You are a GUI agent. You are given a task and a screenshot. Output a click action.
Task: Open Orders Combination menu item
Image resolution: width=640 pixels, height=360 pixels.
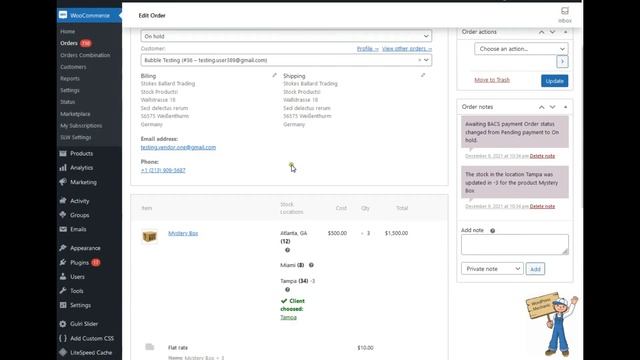(x=85, y=55)
